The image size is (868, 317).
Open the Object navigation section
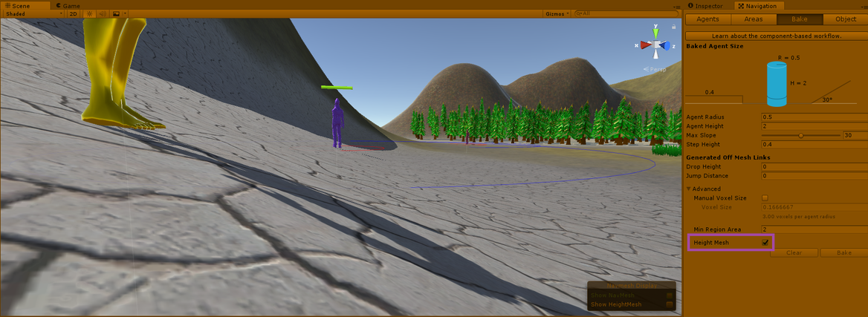click(x=845, y=19)
